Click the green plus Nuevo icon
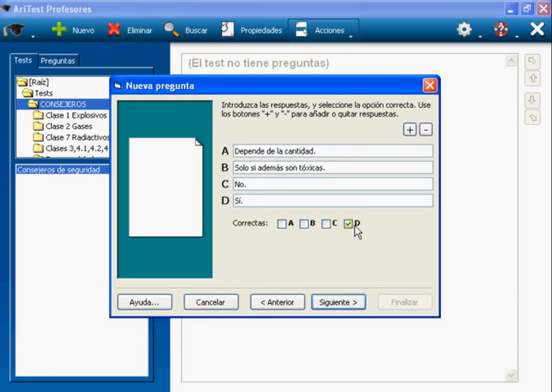This screenshot has width=552, height=392. pos(59,30)
